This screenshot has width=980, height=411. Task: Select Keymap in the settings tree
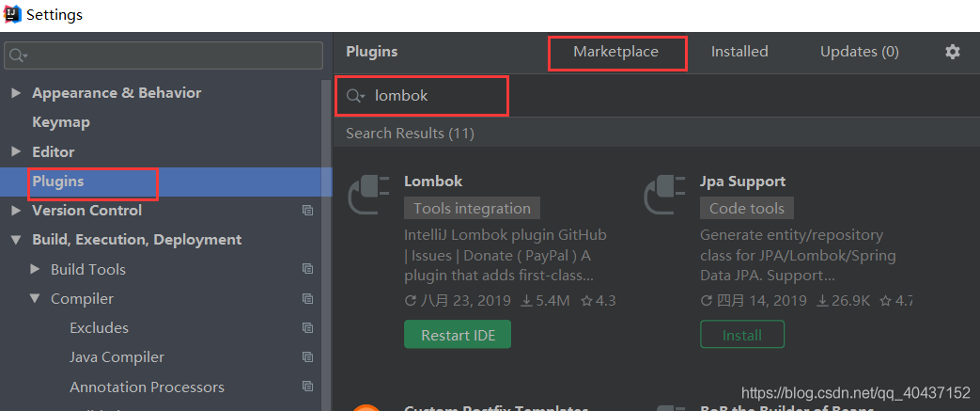click(x=61, y=122)
